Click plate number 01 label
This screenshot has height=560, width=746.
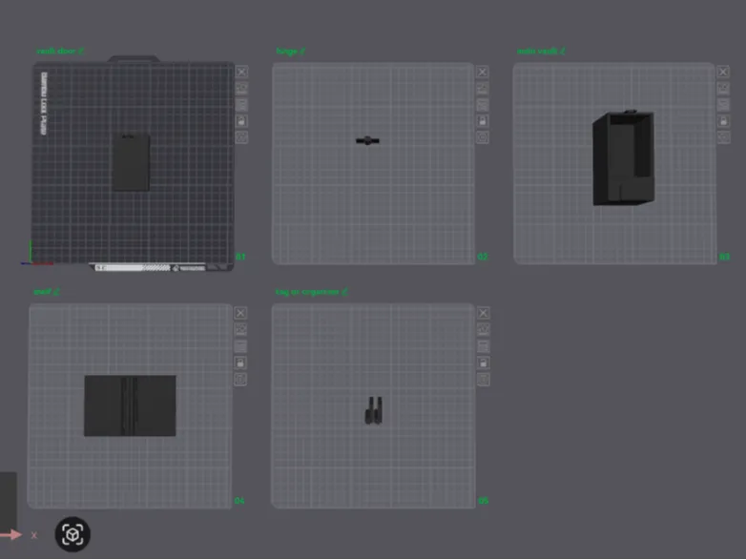[x=240, y=257]
